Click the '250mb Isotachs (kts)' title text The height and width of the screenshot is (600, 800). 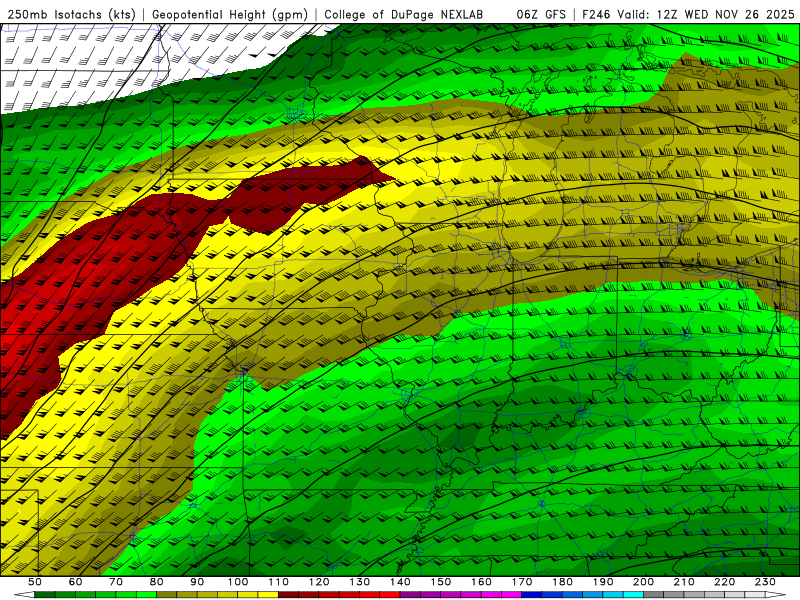point(72,15)
